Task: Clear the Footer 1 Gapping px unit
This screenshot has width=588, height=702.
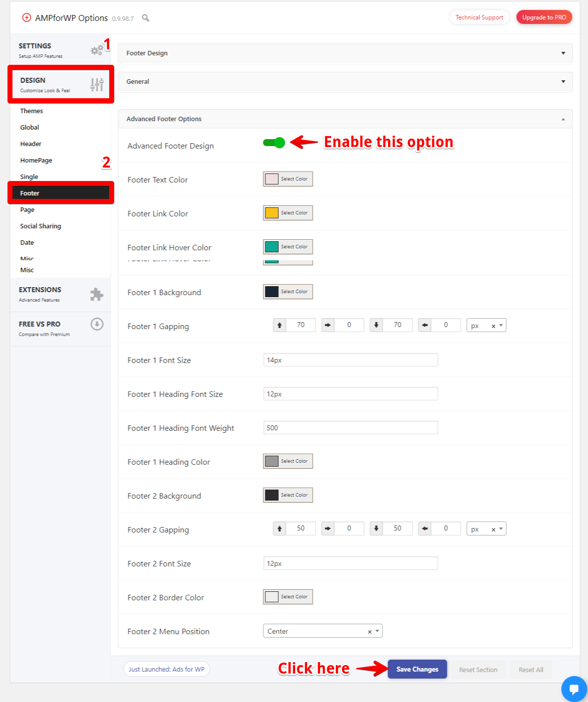Action: pyautogui.click(x=493, y=326)
